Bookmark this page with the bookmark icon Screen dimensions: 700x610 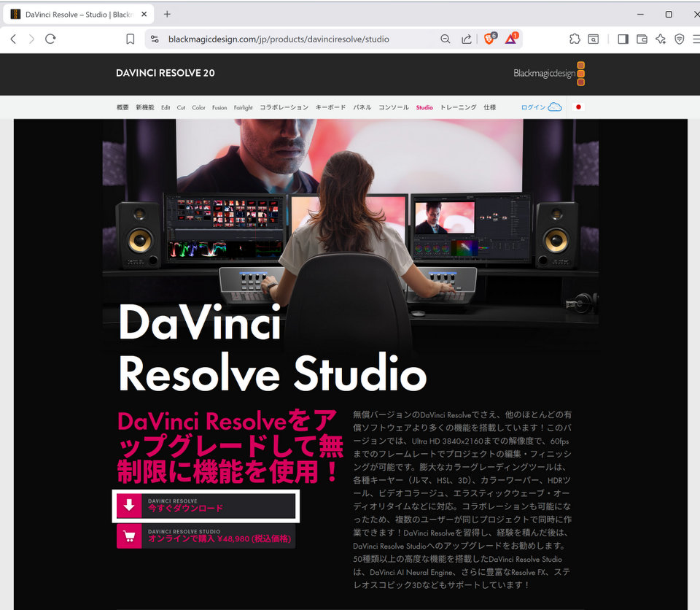130,39
